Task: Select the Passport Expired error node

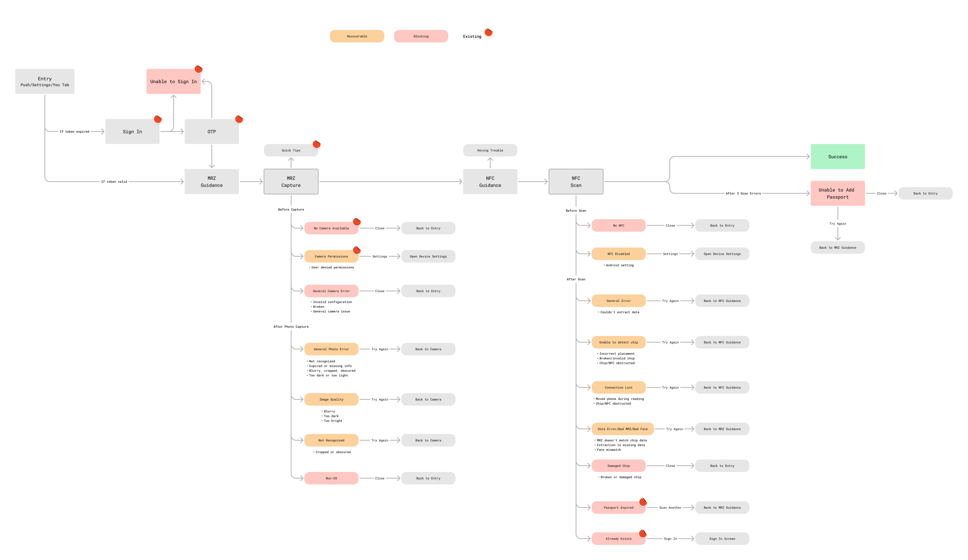Action: (619, 507)
